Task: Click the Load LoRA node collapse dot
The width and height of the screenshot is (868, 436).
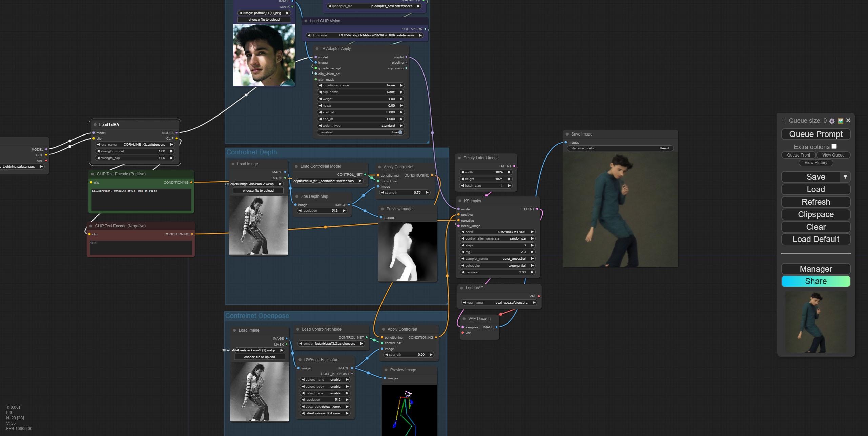Action: pyautogui.click(x=95, y=125)
